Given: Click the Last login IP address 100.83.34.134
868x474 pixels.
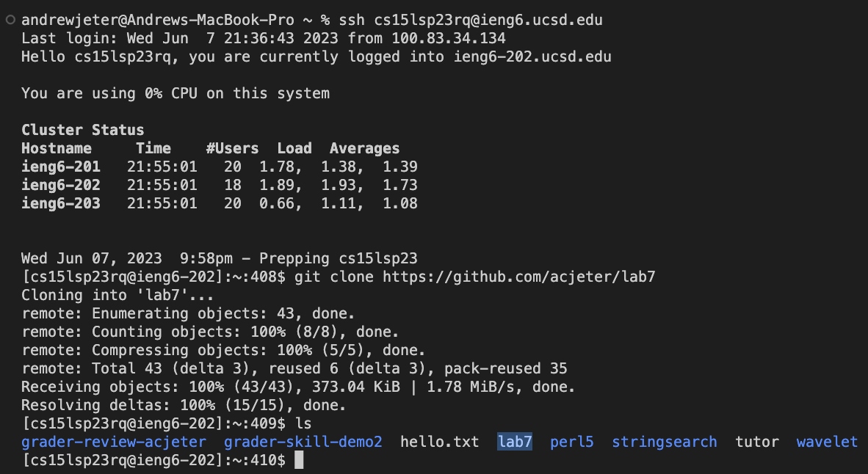Looking at the screenshot, I should [449, 39].
